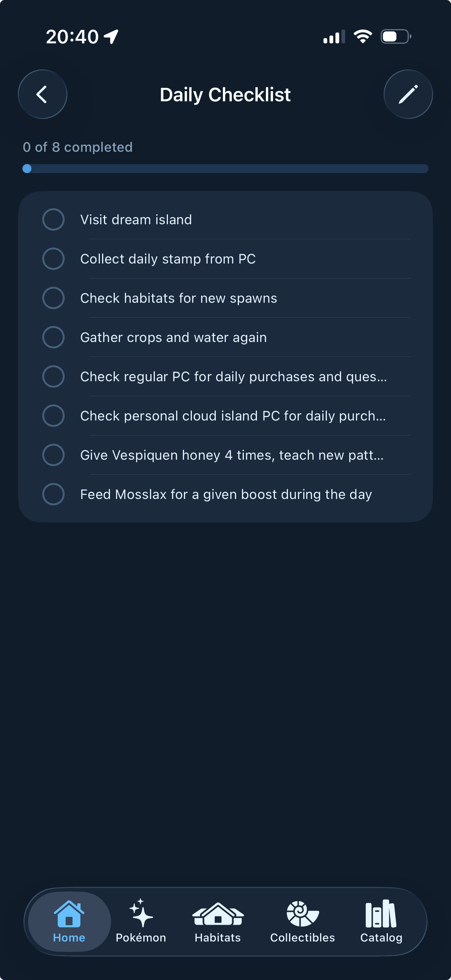Check off Visit dream island
Image resolution: width=451 pixels, height=980 pixels.
pyautogui.click(x=53, y=219)
